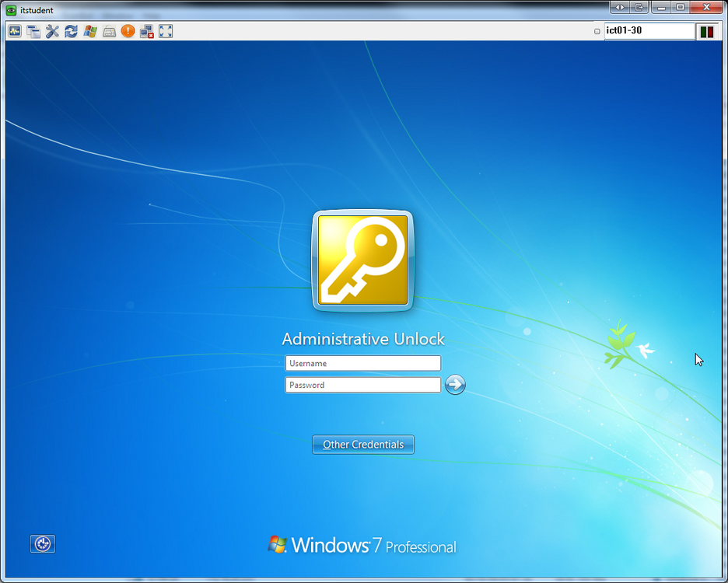This screenshot has height=583, width=728.
Task: Close connection using the monitors-with-red-X icon
Action: tap(147, 31)
